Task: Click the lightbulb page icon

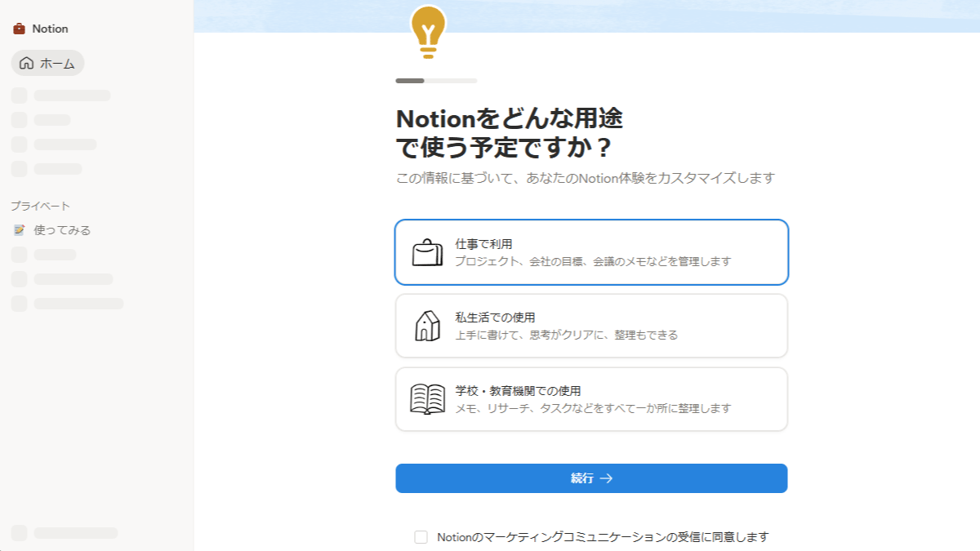Action: click(x=428, y=32)
